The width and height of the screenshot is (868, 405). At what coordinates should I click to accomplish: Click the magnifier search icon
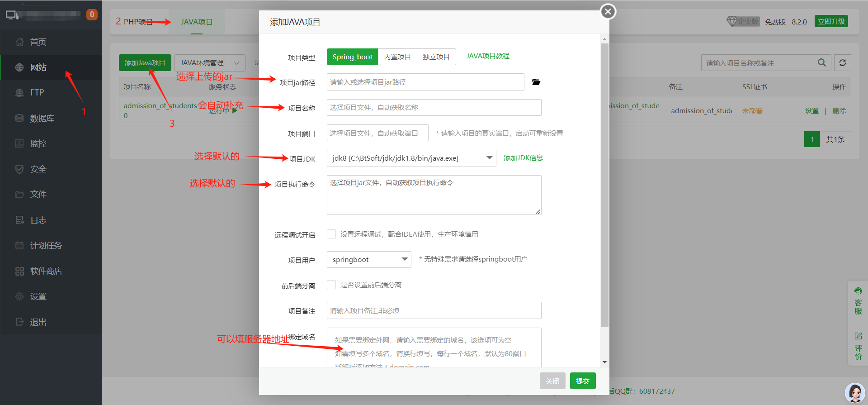click(821, 63)
